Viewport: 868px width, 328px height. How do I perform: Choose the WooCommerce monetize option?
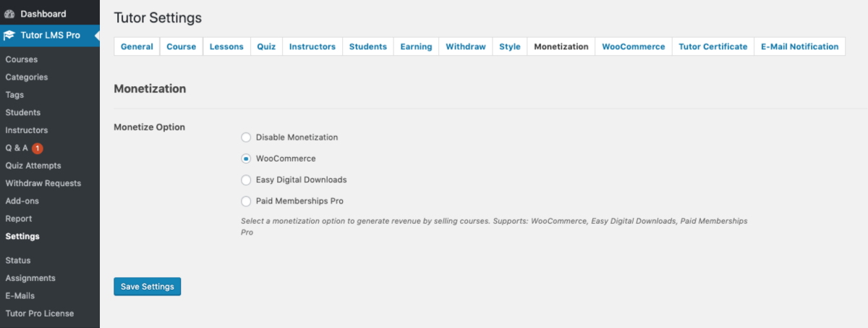point(246,159)
